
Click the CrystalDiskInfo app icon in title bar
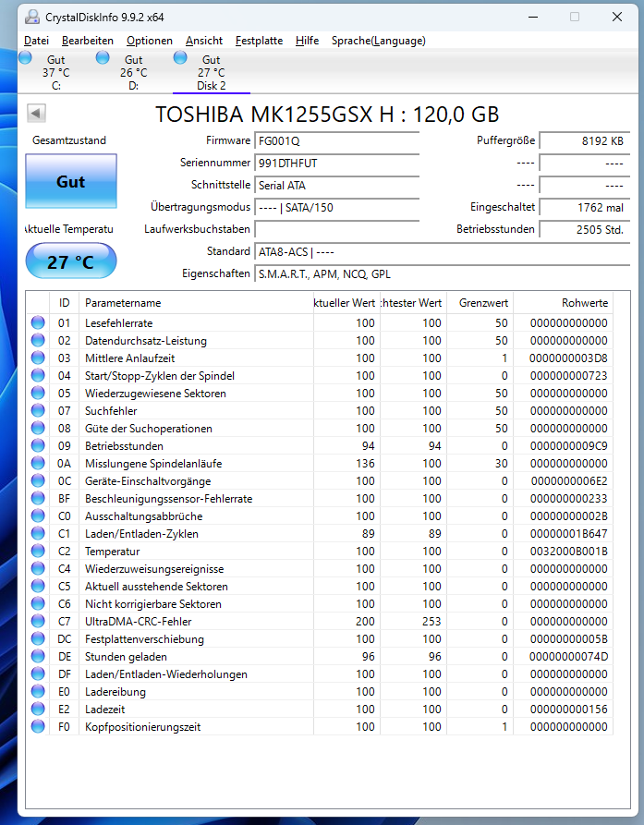pos(32,18)
